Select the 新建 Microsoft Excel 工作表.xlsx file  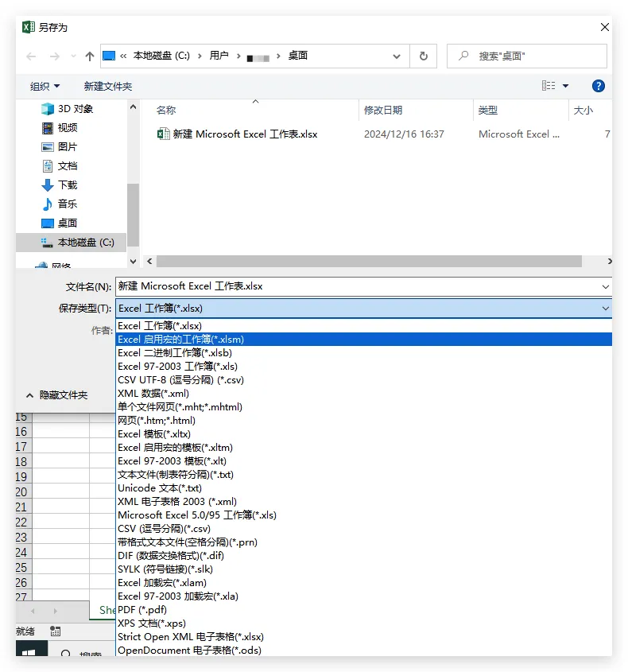245,134
